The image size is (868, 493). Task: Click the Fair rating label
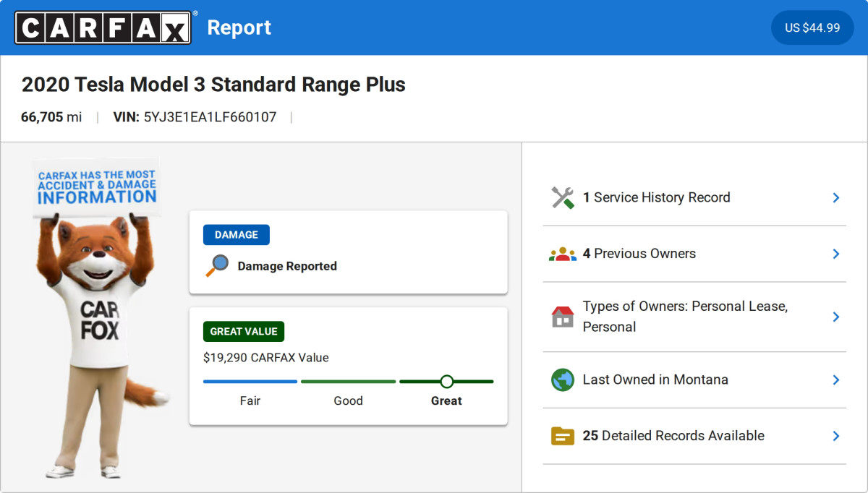[250, 400]
